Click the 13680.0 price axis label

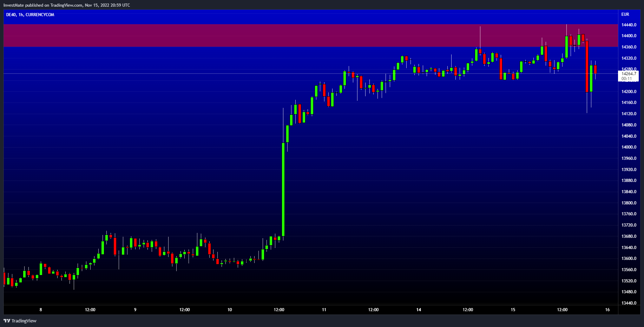click(x=629, y=236)
